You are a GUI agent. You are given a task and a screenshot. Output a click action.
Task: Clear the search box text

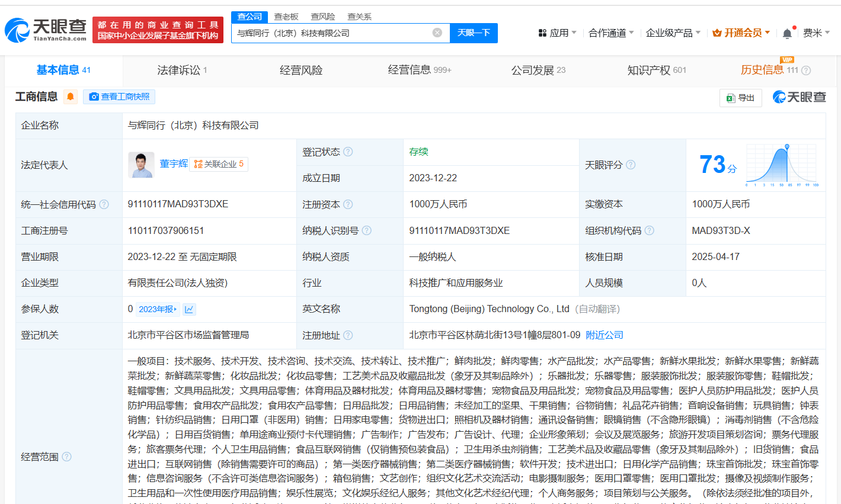pos(437,33)
